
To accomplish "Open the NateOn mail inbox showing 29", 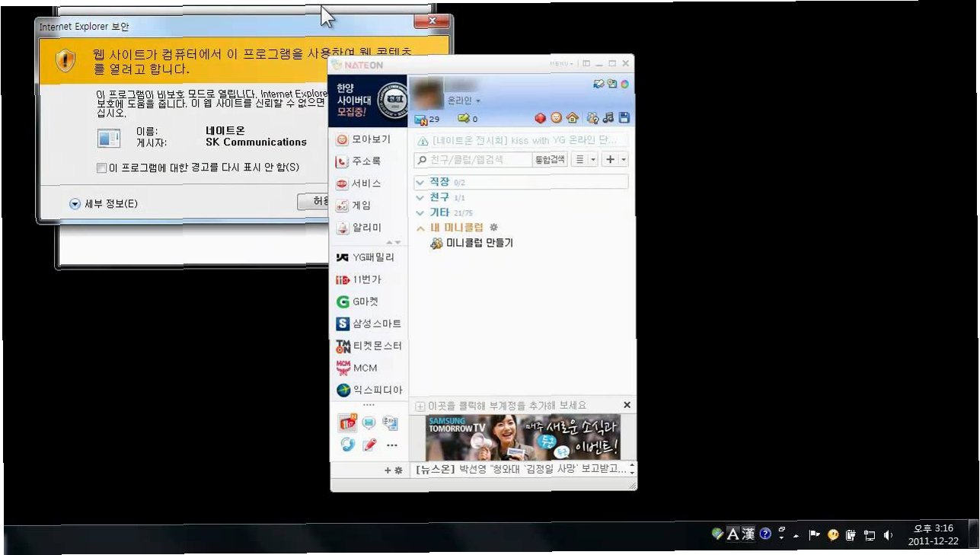I will [427, 119].
